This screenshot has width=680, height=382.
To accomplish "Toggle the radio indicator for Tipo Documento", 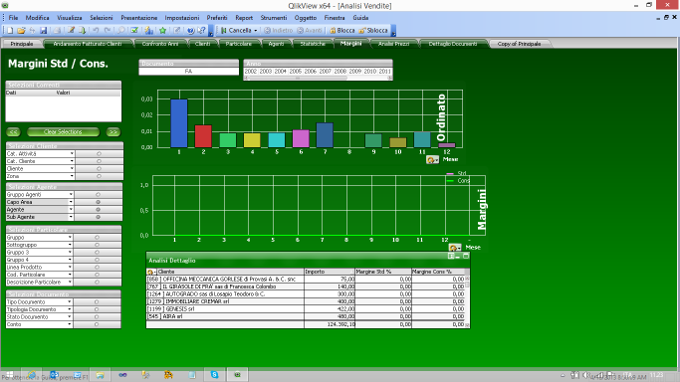I will coord(97,302).
